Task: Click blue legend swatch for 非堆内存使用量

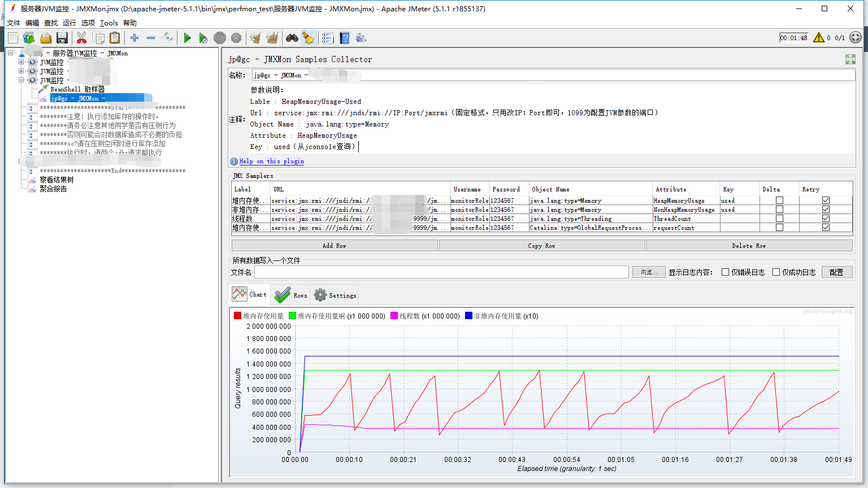Action: (468, 316)
